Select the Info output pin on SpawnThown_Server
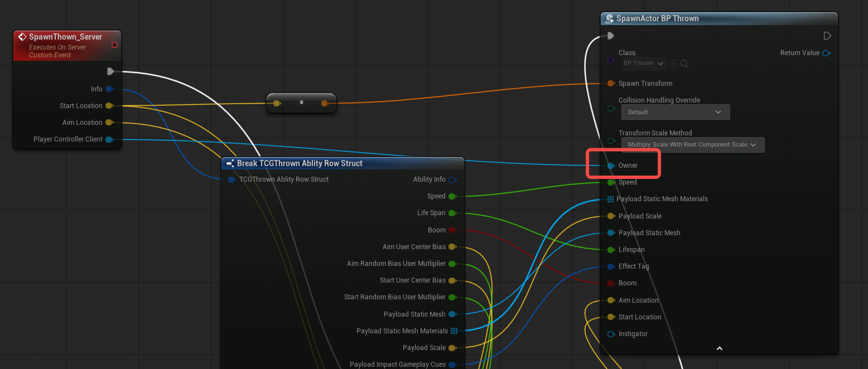 (x=109, y=89)
